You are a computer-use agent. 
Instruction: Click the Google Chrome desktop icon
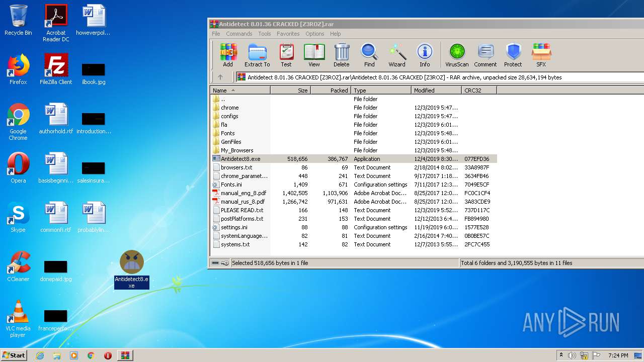click(x=18, y=122)
